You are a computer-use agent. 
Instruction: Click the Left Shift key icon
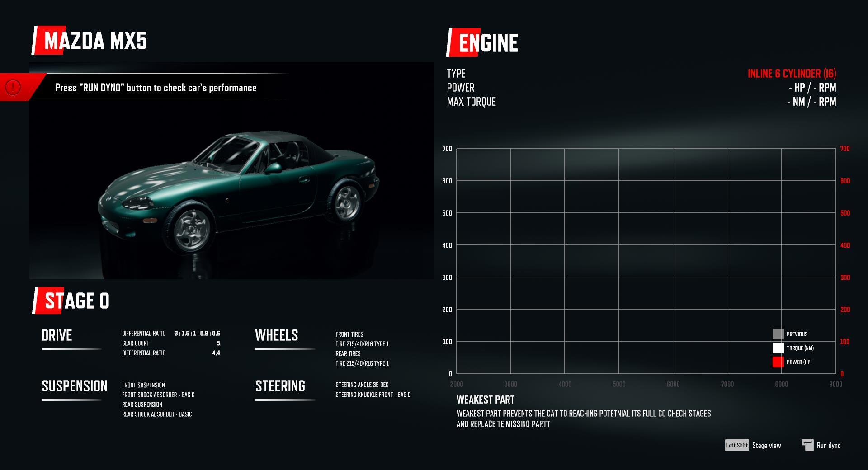[736, 445]
